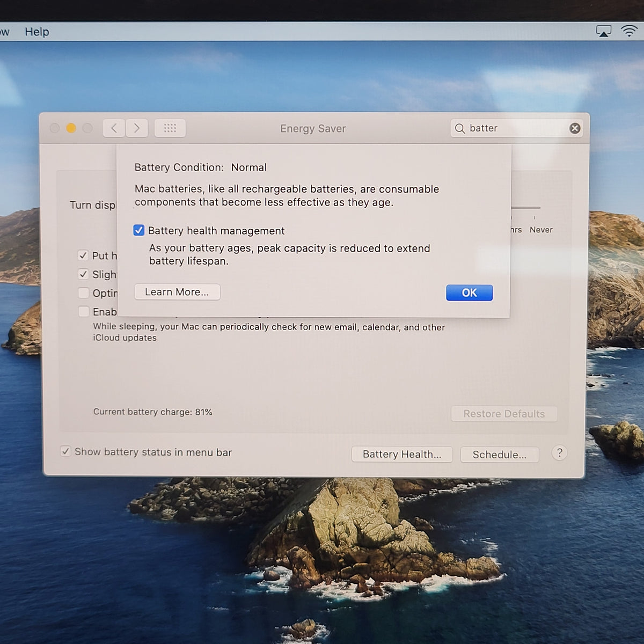Open the Show All grid icon

coord(170,128)
